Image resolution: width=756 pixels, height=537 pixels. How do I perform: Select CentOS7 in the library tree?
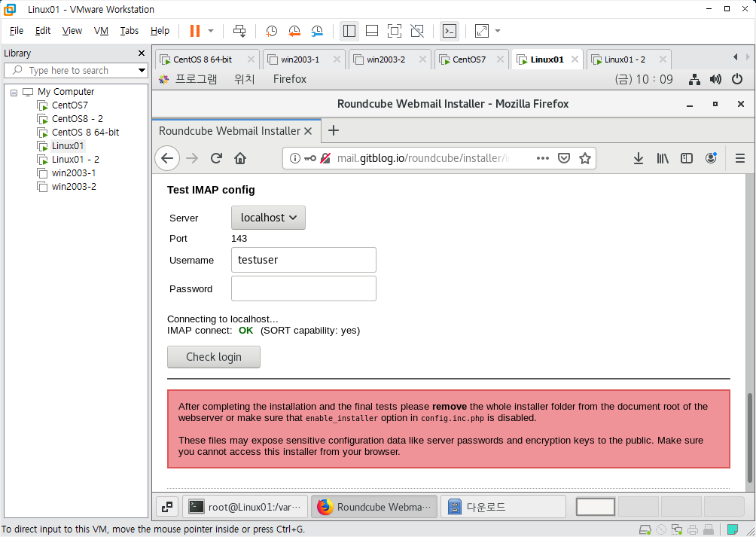pyautogui.click(x=69, y=105)
